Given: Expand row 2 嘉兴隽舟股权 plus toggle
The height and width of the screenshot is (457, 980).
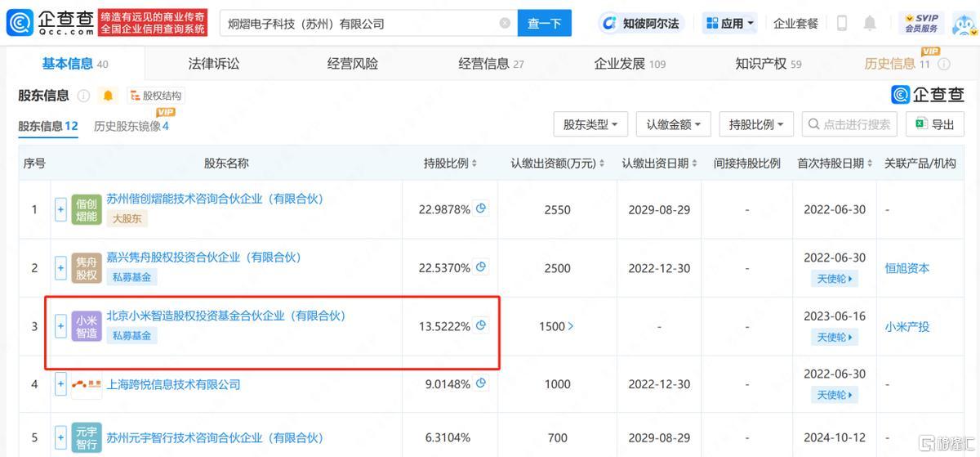Looking at the screenshot, I should click(60, 268).
